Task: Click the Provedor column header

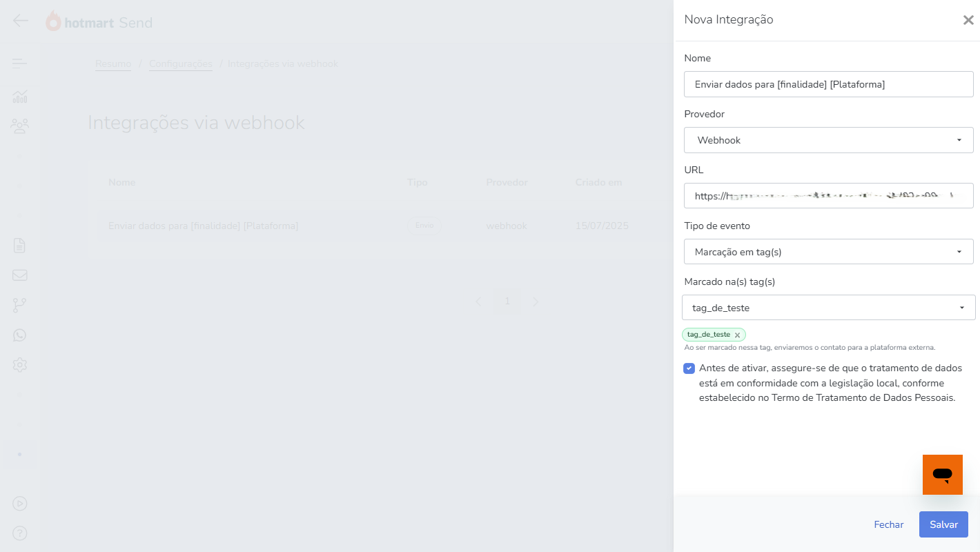Action: (507, 183)
